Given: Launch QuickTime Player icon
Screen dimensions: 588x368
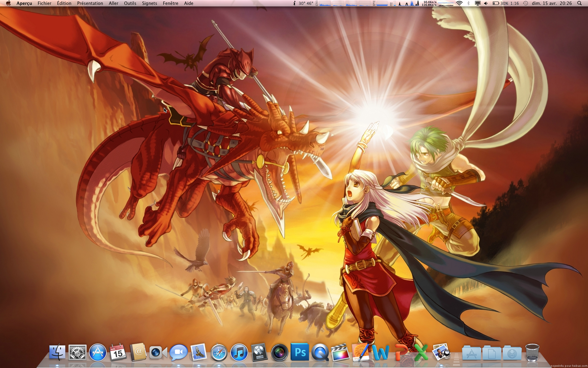Looking at the screenshot, I should pyautogui.click(x=320, y=352).
